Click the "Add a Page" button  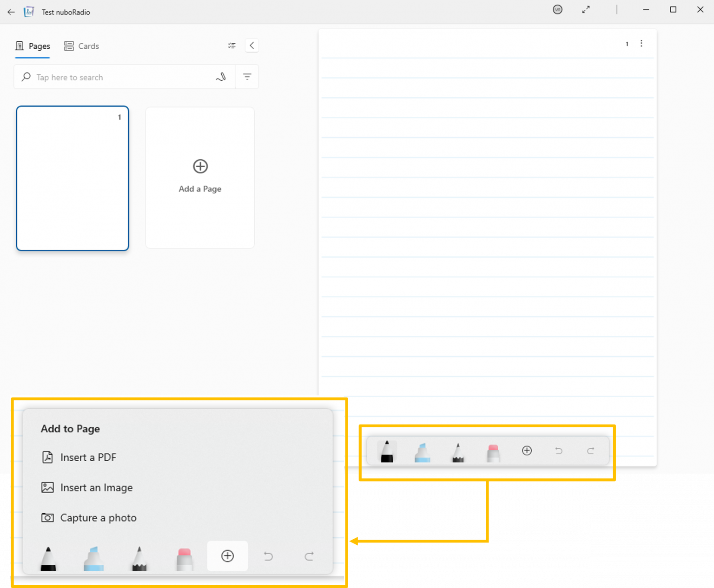(x=200, y=177)
